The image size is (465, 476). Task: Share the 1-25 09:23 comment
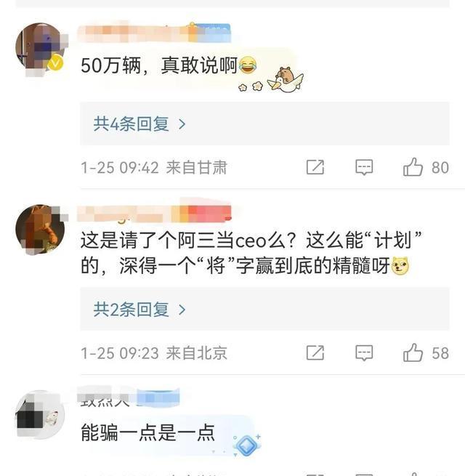coord(315,352)
